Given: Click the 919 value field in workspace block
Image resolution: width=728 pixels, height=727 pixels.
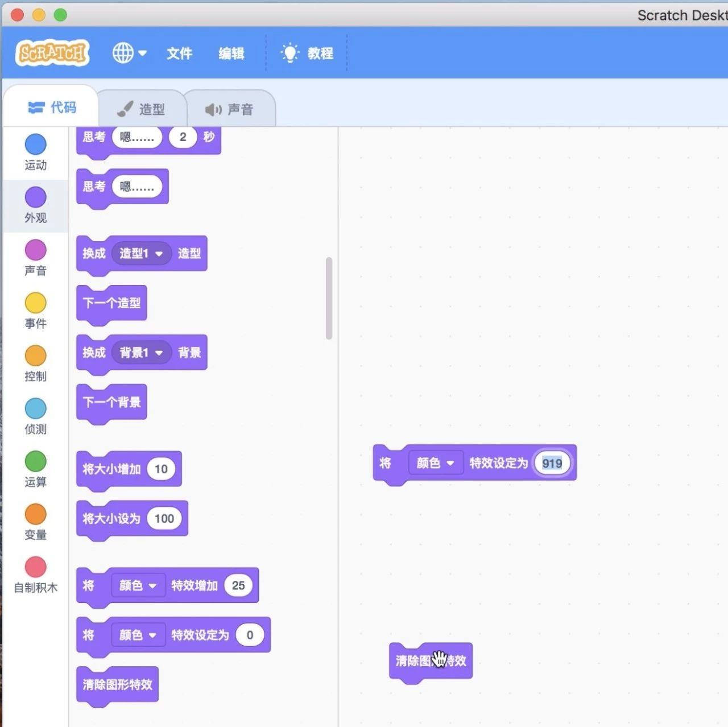Looking at the screenshot, I should click(552, 463).
